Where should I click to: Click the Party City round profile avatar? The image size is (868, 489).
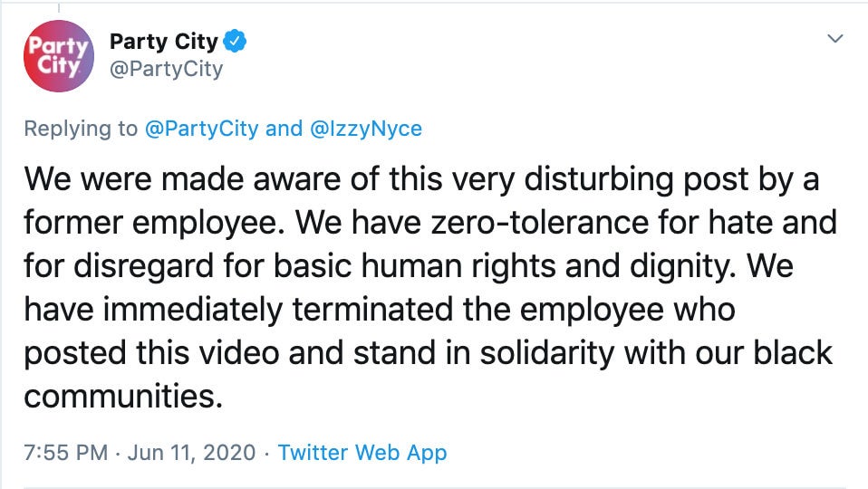point(59,56)
